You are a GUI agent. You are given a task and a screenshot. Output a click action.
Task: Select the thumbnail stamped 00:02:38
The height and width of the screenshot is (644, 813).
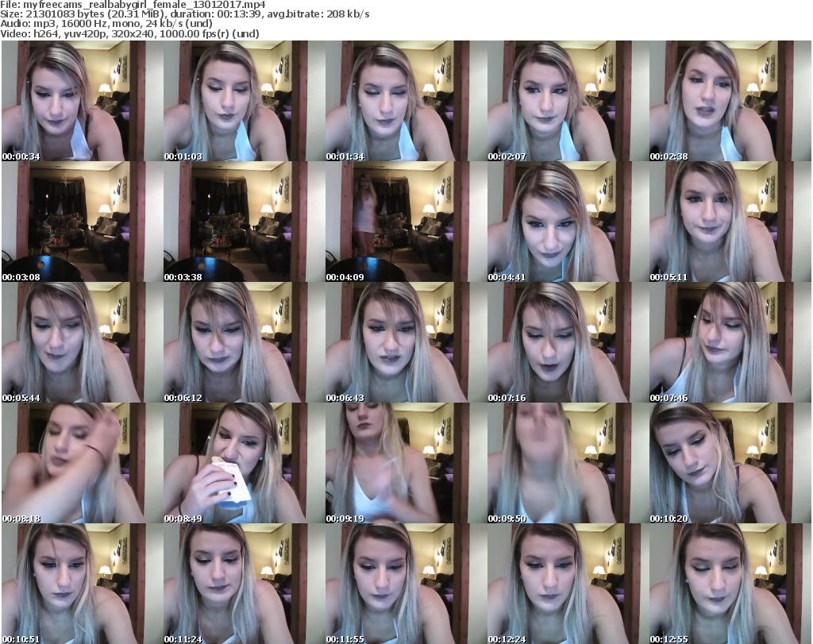730,101
